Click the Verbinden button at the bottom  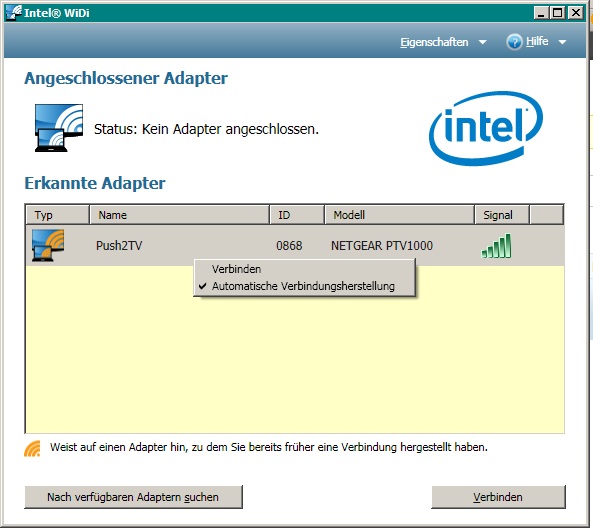click(498, 497)
